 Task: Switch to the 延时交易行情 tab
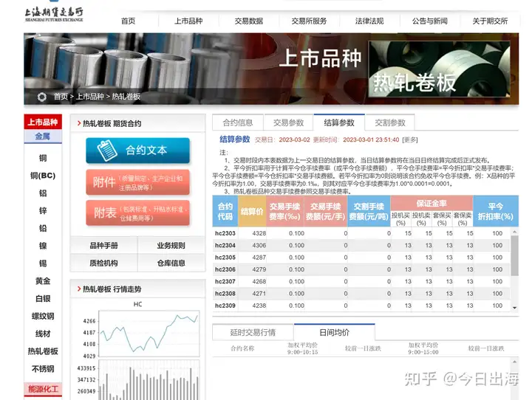click(253, 333)
